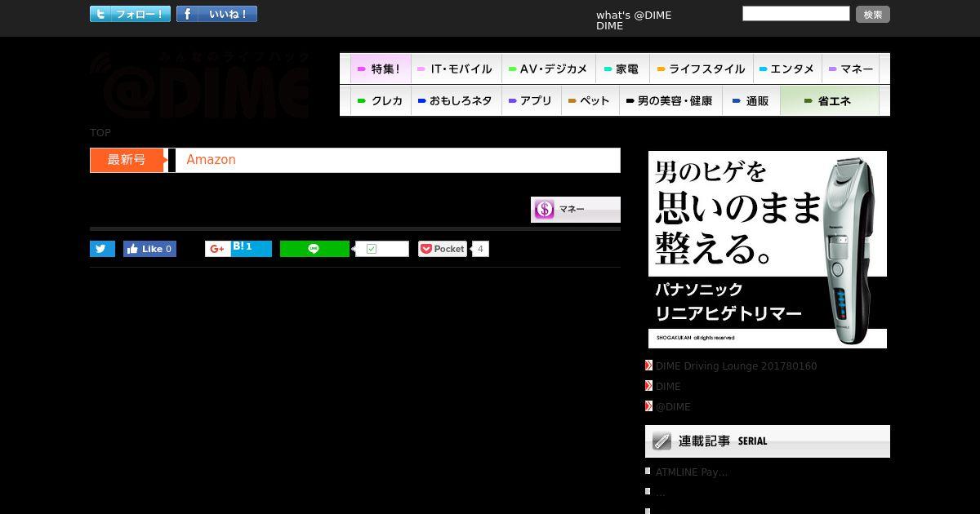Click the Twitter フォロー button
This screenshot has height=514, width=980.
pyautogui.click(x=130, y=14)
